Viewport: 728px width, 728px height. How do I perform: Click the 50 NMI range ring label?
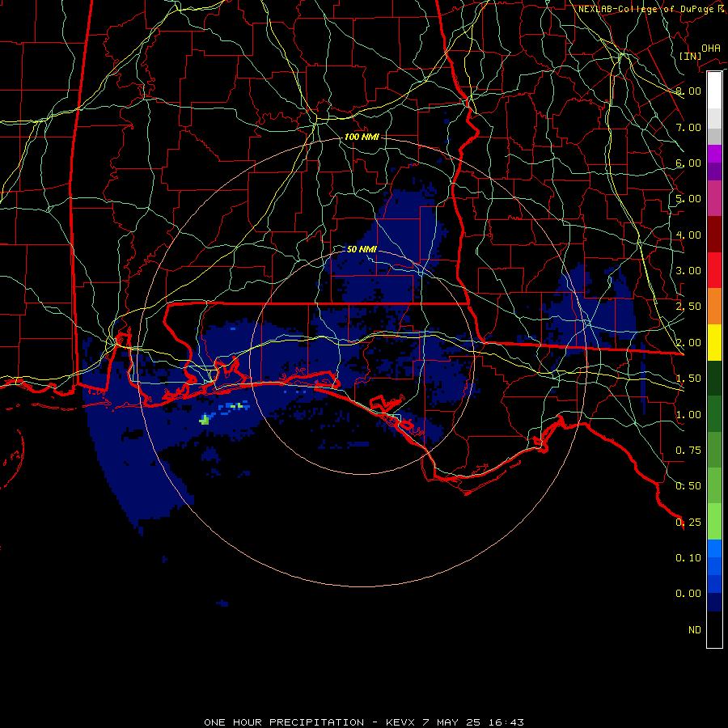pos(362,249)
